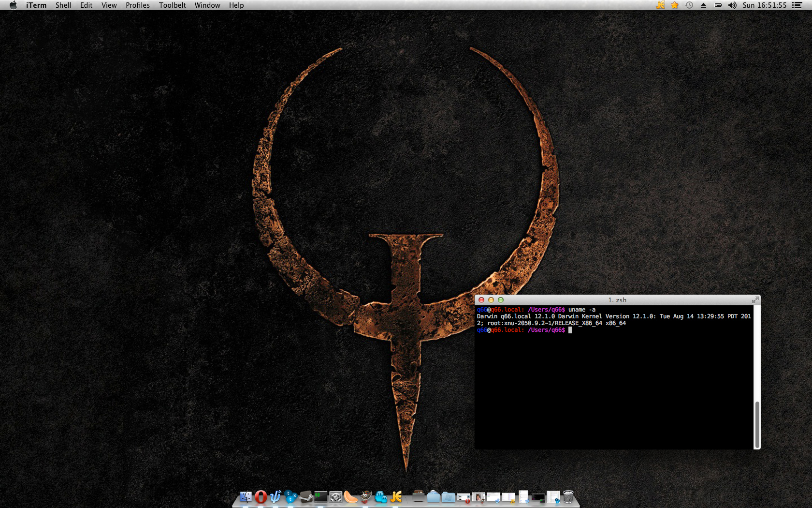Restore the minimized jEdit window thumbnail
Image resolution: width=812 pixels, height=508 pixels.
click(508, 497)
